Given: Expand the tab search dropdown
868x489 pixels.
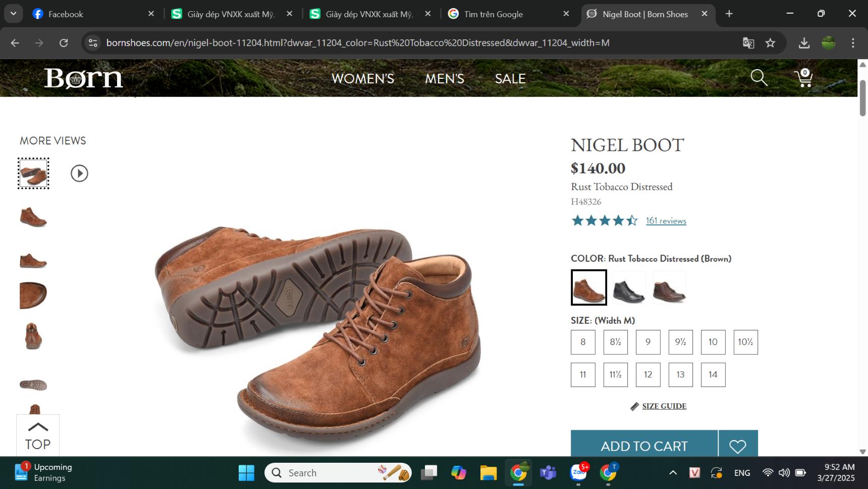Looking at the screenshot, I should pyautogui.click(x=14, y=14).
